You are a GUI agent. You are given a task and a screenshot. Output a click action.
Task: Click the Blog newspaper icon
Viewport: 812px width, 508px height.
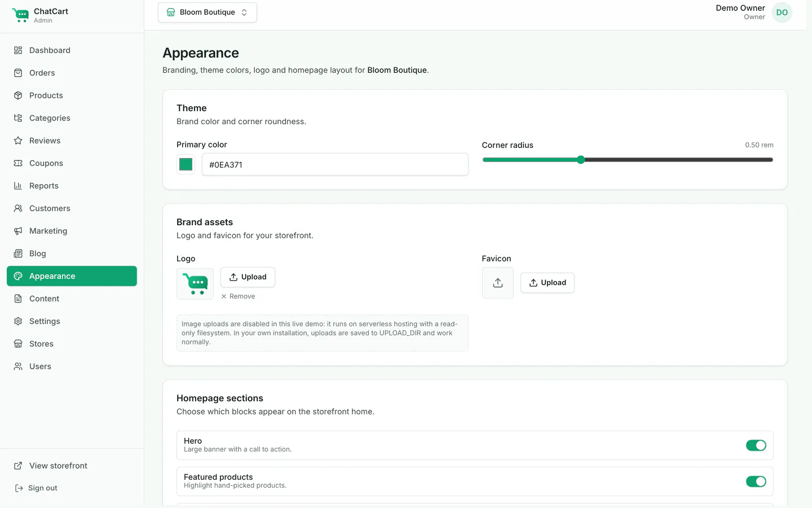pos(18,253)
